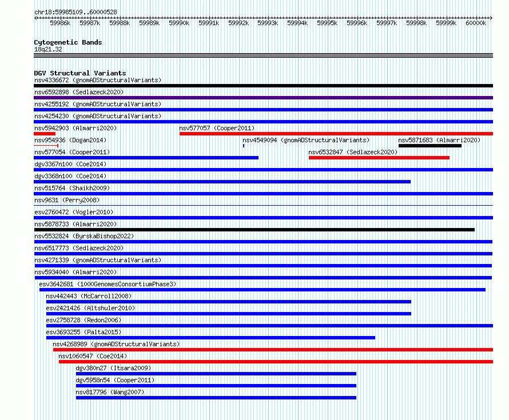
Task: Select the red nsv577057 variant bar
Action: (336, 134)
